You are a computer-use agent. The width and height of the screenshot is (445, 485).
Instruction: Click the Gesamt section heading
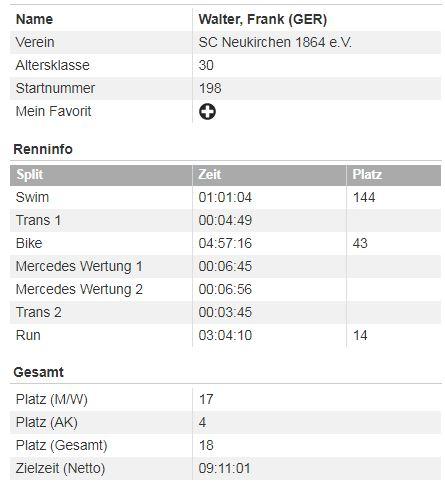click(38, 372)
